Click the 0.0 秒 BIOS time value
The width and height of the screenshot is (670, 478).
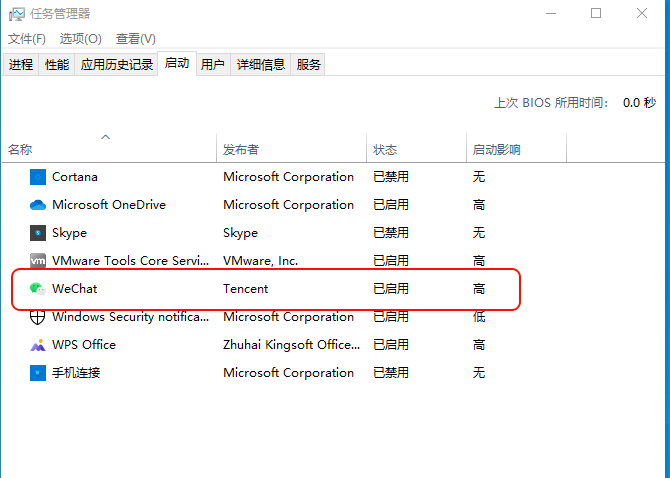point(639,103)
